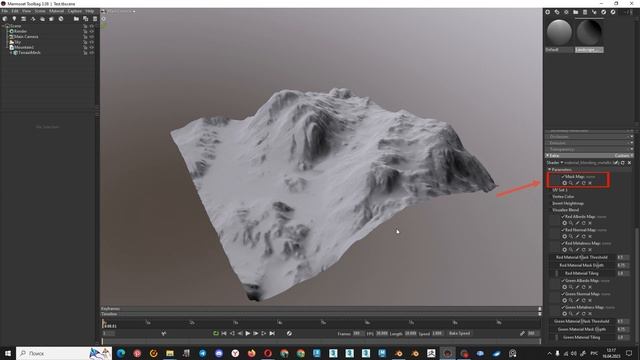Toggle the Red Albedo Map checkmark
The width and height of the screenshot is (640, 360).
(x=563, y=216)
